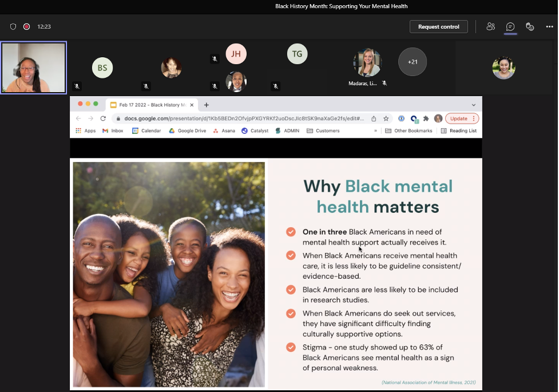Viewport: 559px width, 392px height.
Task: Open the participants panel in Teams
Action: click(490, 27)
